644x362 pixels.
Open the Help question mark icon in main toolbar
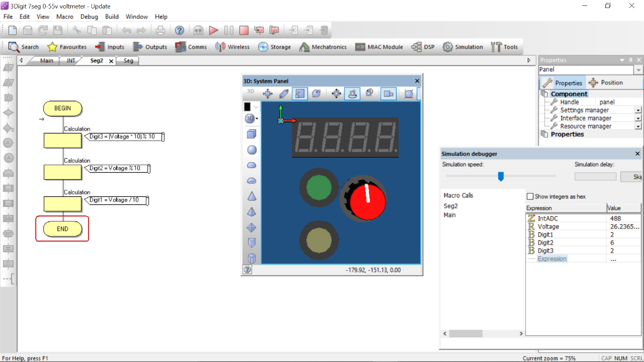[180, 31]
